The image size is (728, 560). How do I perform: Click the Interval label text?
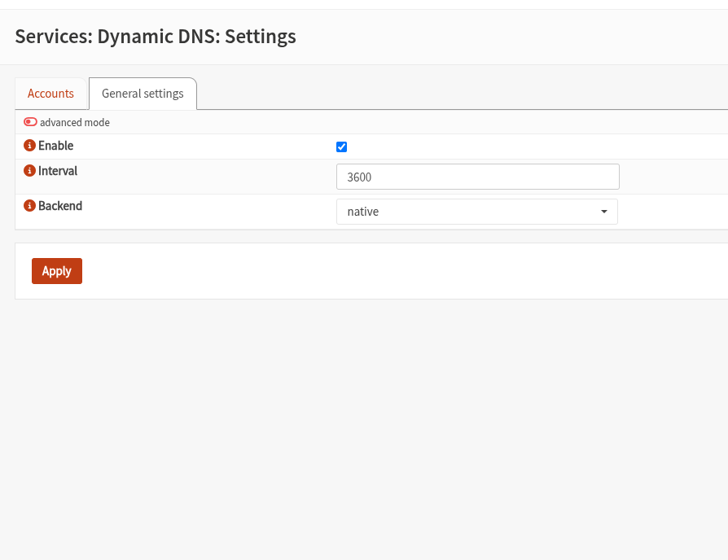[x=58, y=171]
